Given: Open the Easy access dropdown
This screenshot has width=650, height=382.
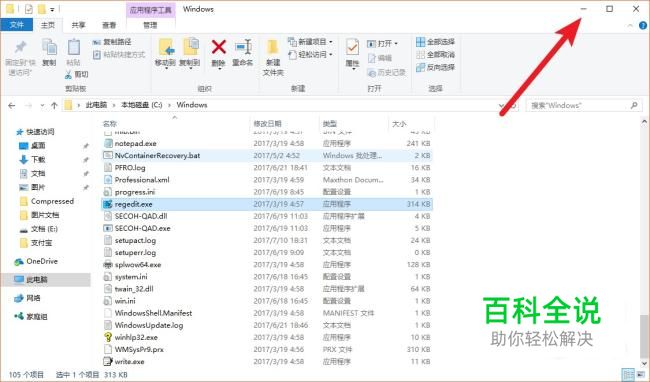Looking at the screenshot, I should (x=310, y=54).
